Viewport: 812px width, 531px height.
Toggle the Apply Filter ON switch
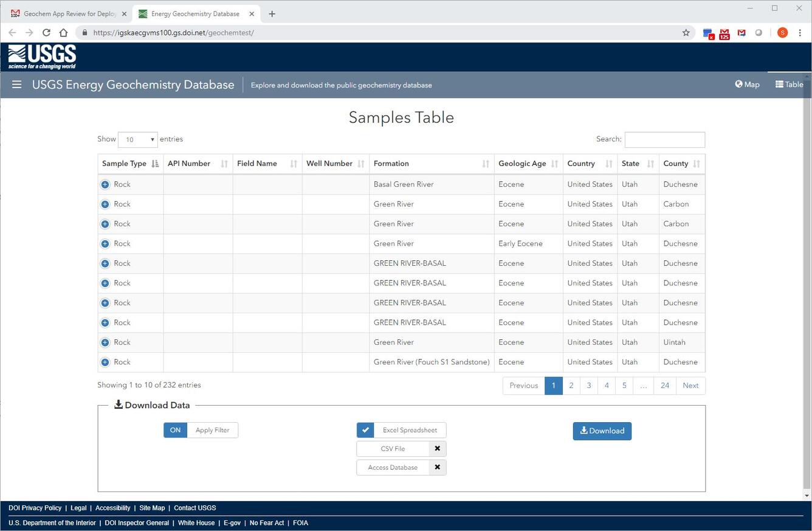[x=175, y=430]
